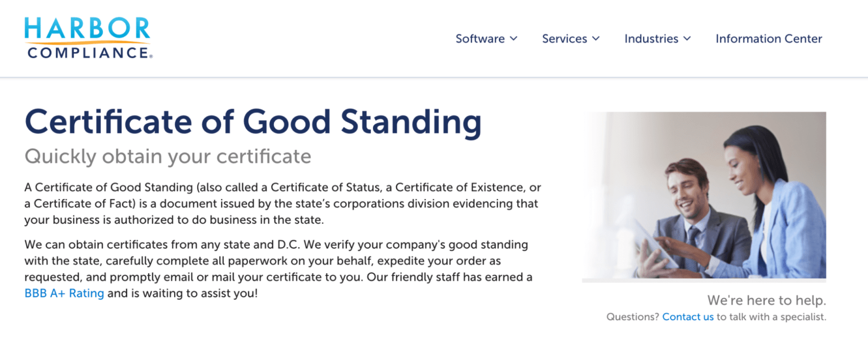The width and height of the screenshot is (868, 358).
Task: Go to the Information Center
Action: pos(769,38)
